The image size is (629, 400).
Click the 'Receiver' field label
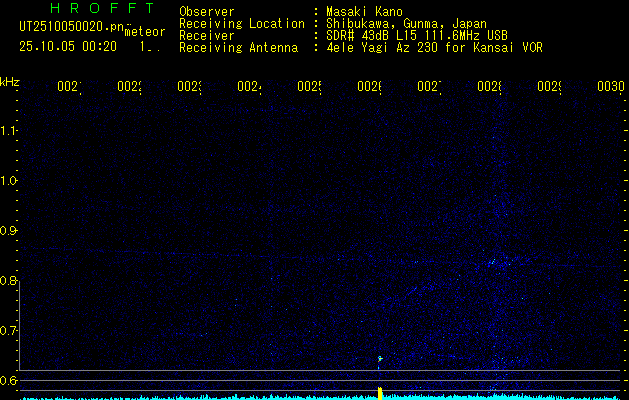pos(207,36)
